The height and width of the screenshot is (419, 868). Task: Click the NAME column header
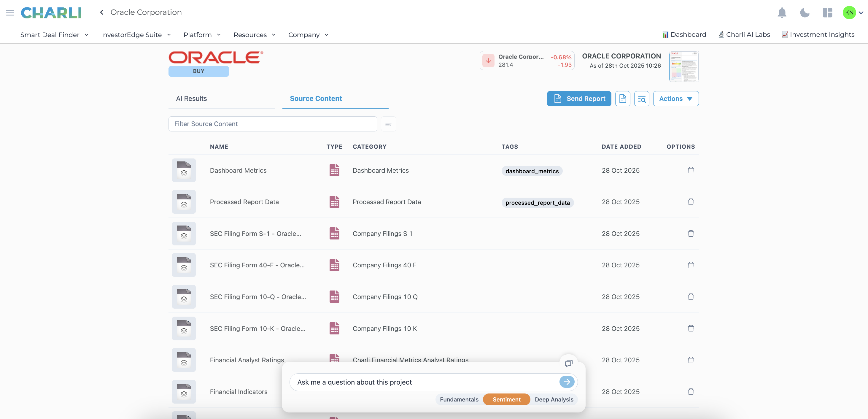[219, 147]
